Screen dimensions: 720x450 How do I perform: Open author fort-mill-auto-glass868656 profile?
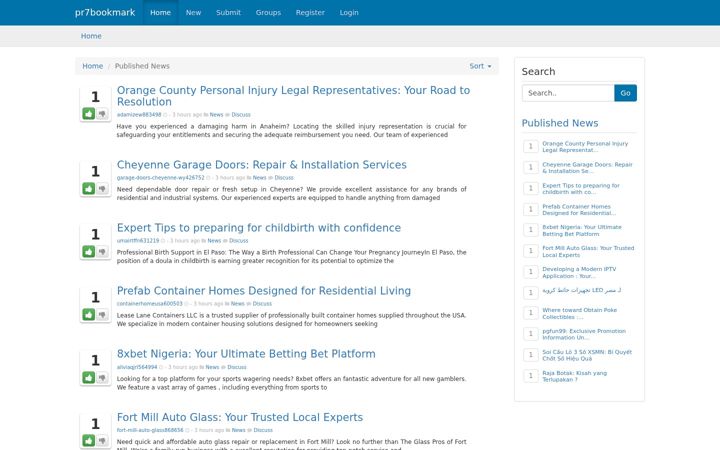150,430
